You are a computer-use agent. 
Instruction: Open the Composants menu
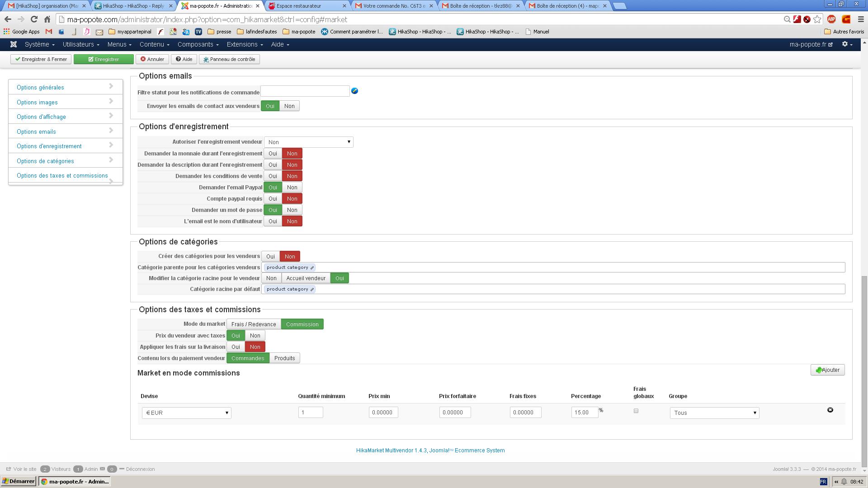point(198,44)
